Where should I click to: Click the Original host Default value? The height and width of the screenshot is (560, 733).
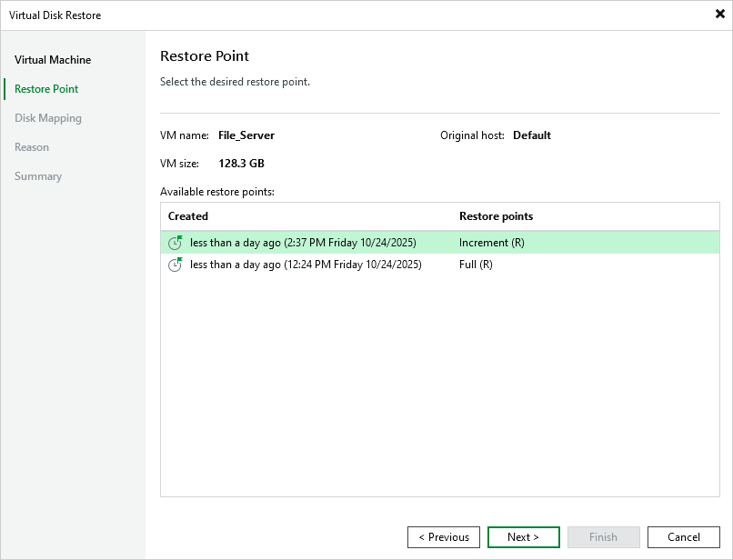531,135
